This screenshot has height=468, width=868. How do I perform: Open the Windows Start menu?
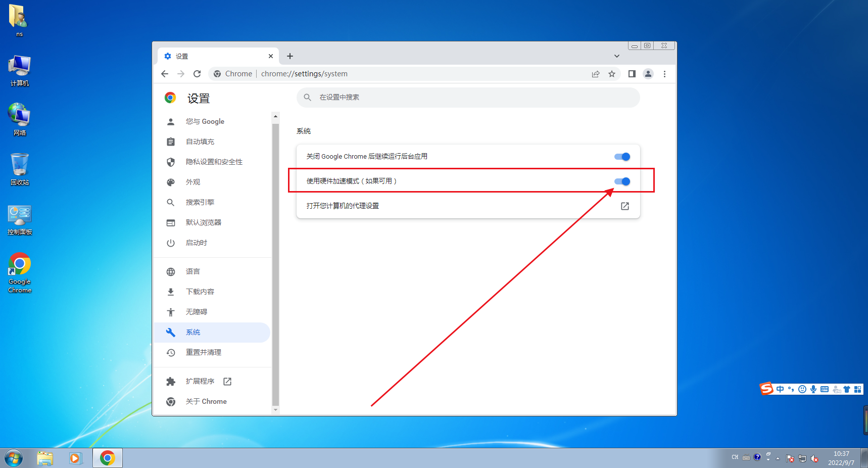click(14, 458)
